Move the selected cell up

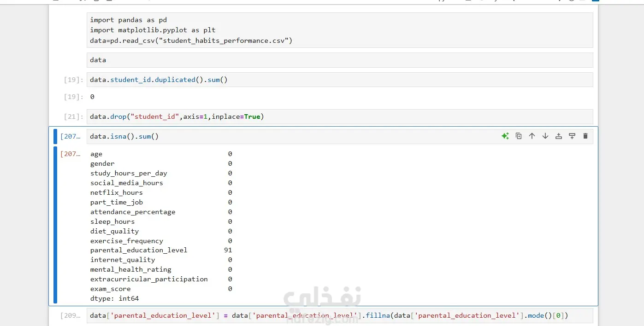pos(532,136)
